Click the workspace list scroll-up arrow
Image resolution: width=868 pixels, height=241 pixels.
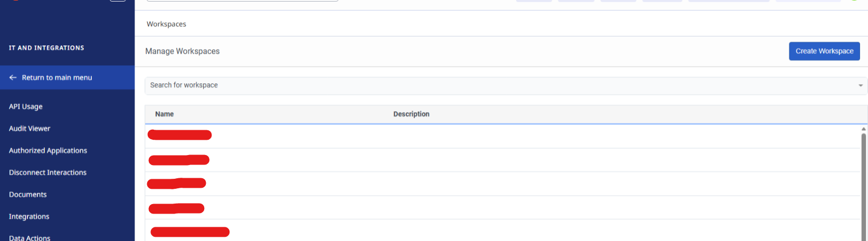pyautogui.click(x=864, y=129)
